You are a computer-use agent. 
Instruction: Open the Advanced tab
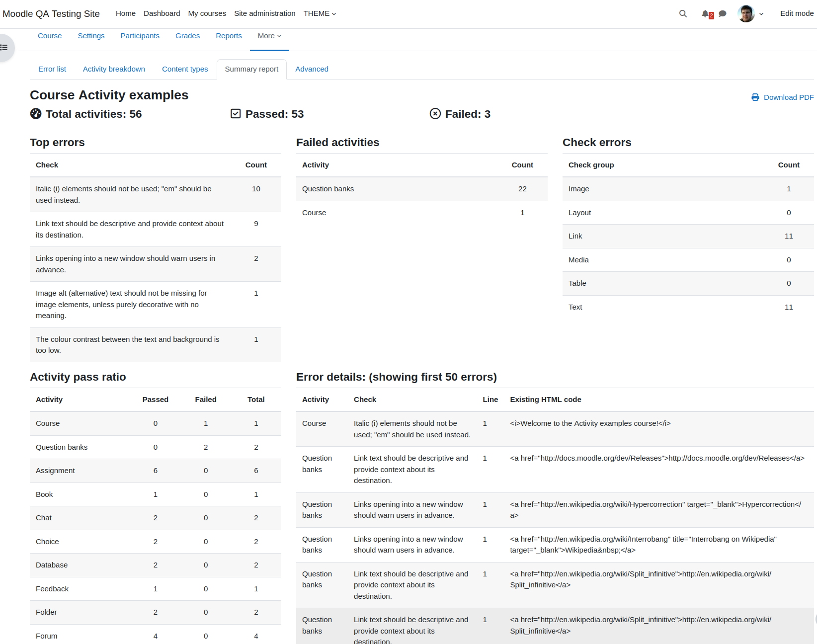click(x=312, y=69)
